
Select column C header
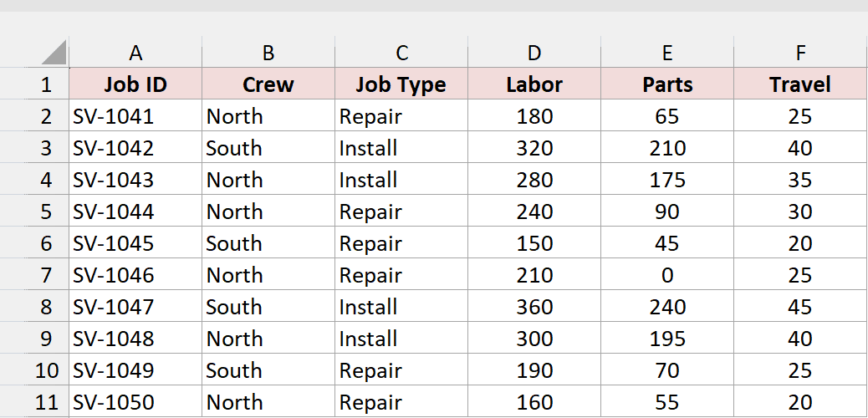[401, 53]
